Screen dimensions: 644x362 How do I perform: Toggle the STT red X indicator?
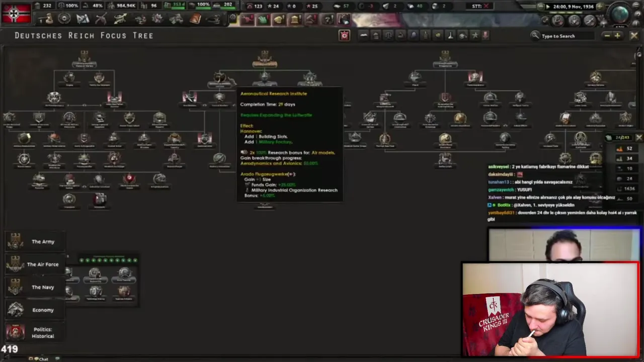486,6
